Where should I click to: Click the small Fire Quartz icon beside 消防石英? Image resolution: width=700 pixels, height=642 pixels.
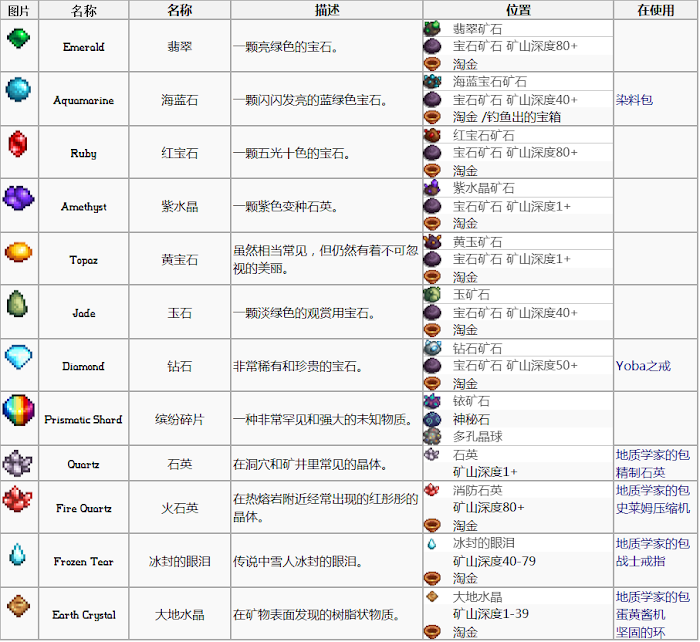(x=432, y=490)
